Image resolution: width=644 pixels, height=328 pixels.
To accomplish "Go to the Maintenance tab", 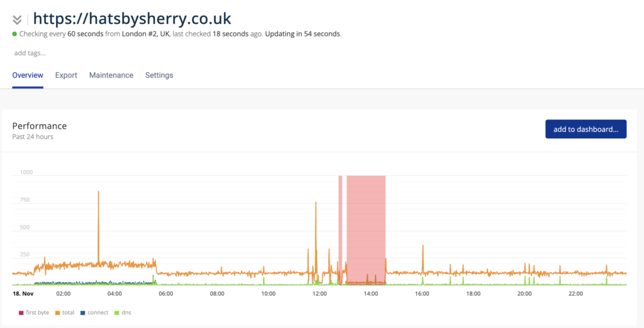I will tap(111, 75).
